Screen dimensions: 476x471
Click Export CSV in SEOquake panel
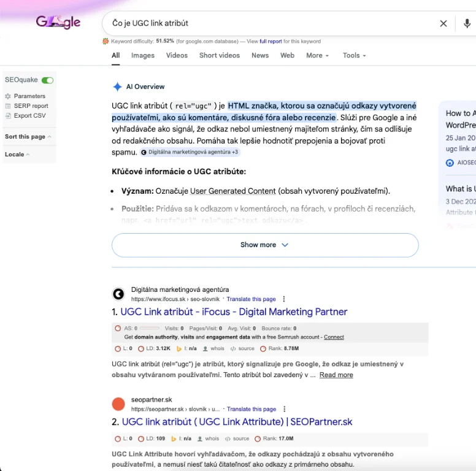29,115
